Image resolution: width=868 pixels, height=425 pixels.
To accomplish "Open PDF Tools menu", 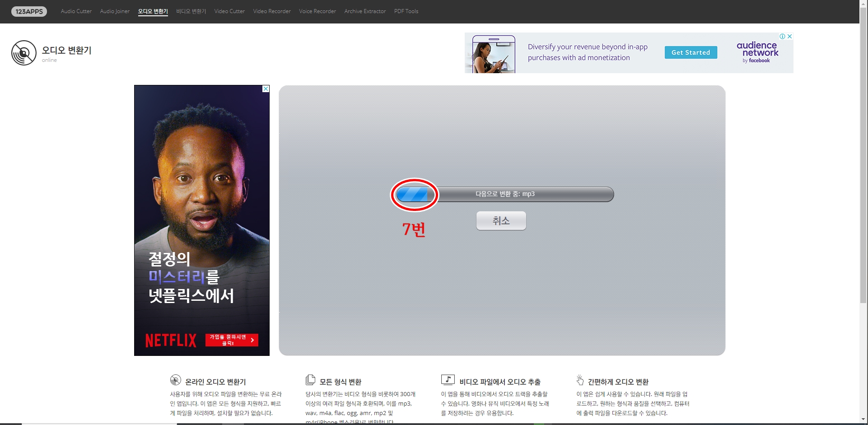I will (x=406, y=11).
